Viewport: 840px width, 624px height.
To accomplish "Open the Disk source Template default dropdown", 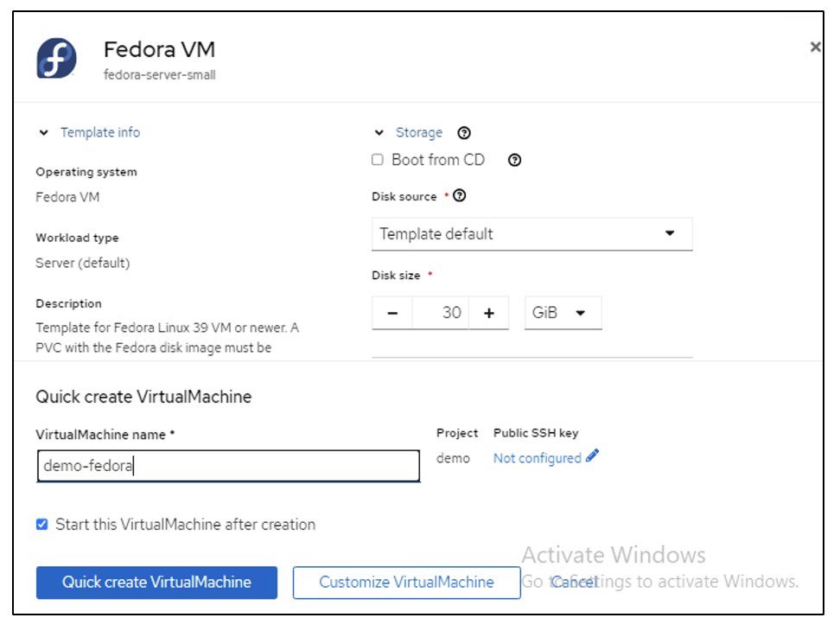I will [531, 233].
